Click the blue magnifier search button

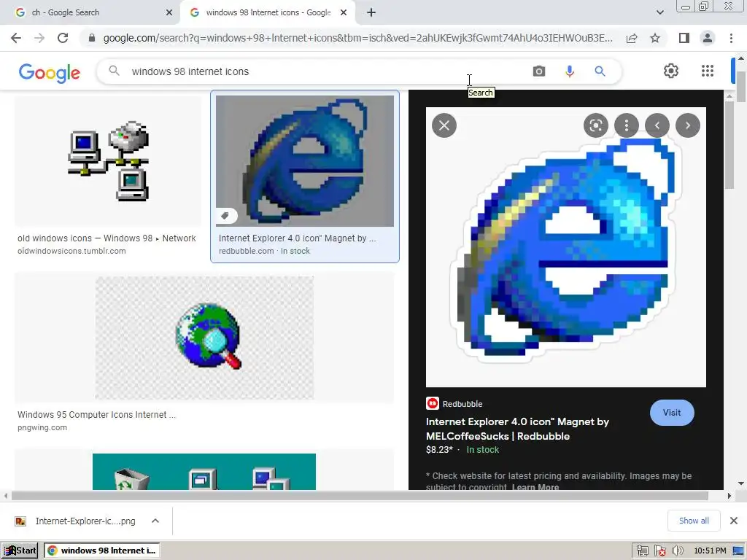[600, 71]
